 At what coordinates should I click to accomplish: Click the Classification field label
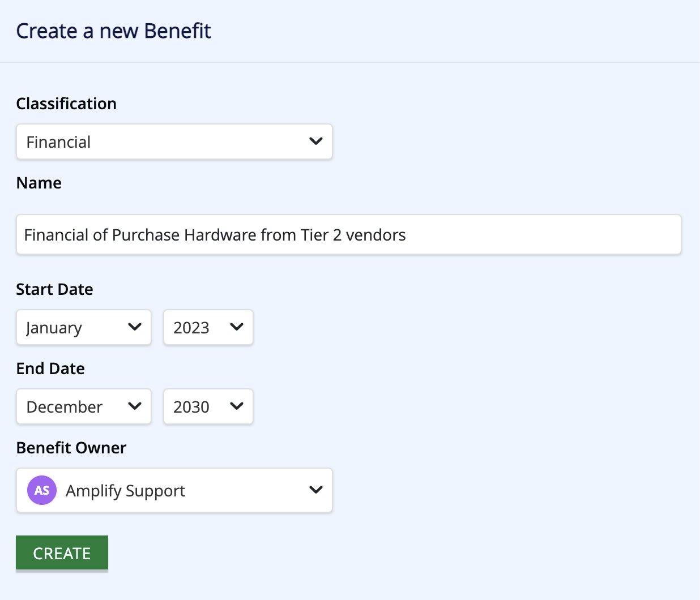click(66, 104)
